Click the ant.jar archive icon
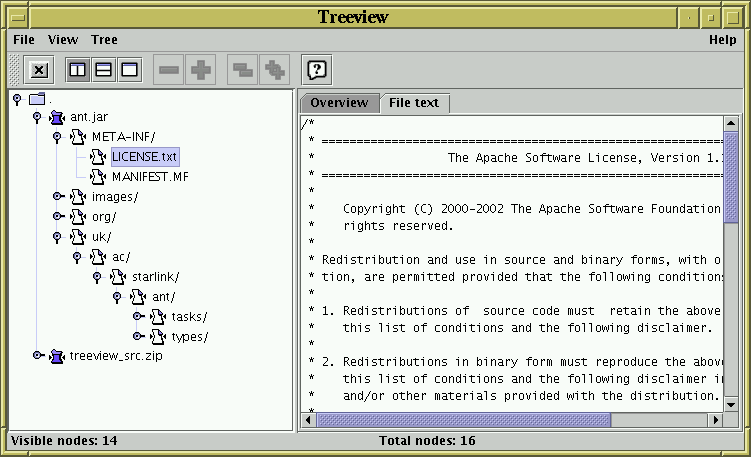 pos(57,118)
